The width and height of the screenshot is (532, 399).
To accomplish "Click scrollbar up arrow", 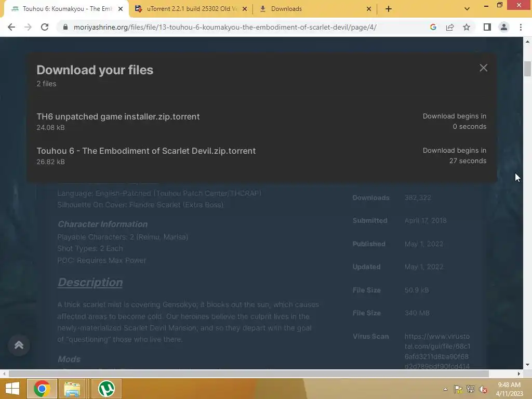I will click(x=527, y=42).
